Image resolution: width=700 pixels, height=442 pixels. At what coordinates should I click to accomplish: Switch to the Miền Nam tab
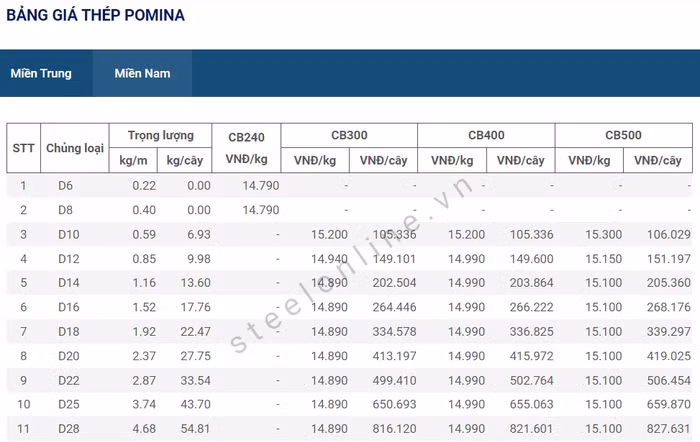pos(142,74)
